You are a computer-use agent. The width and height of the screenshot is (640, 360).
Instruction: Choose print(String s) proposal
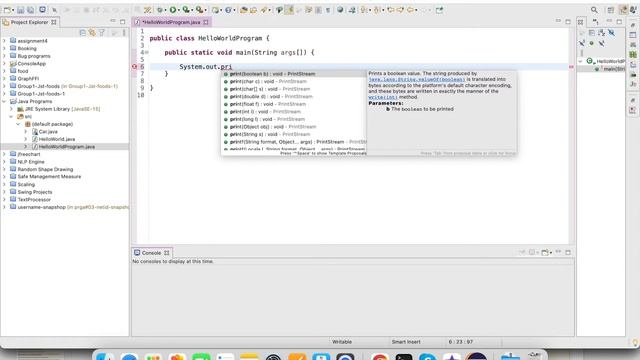click(x=293, y=134)
